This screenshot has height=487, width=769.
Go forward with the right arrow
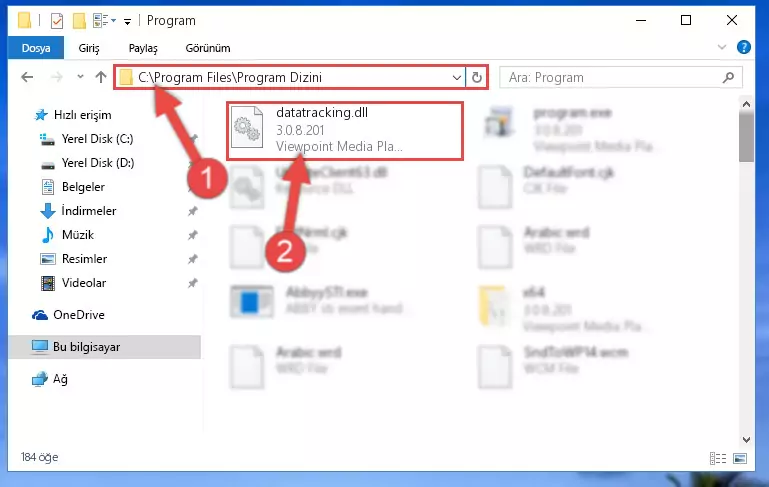[57, 77]
